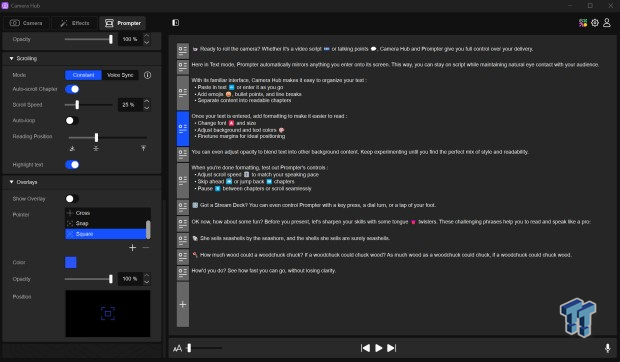Select the 'OK now, how about some fun' chapter icon
This screenshot has height=362, width=620.
[183, 224]
